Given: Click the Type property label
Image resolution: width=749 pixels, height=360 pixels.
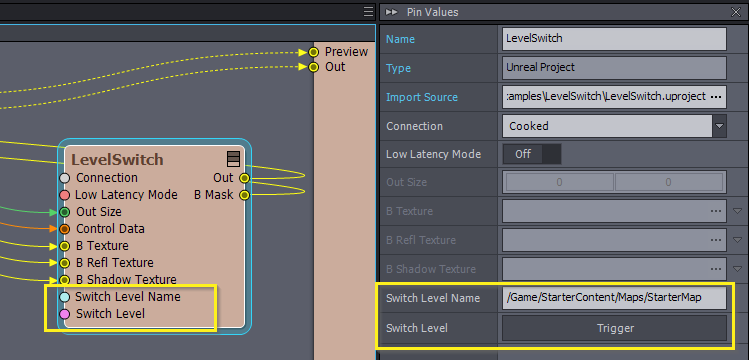Looking at the screenshot, I should pyautogui.click(x=398, y=68).
